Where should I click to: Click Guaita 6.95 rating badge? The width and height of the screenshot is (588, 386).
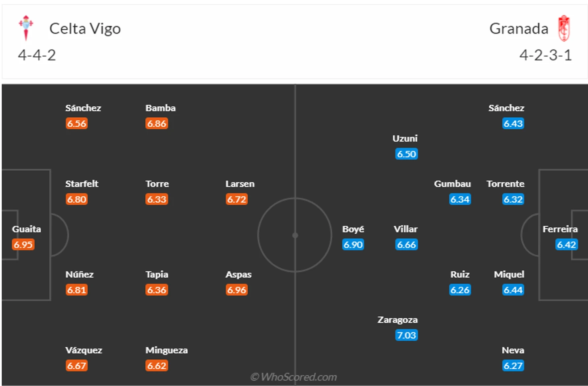tap(23, 245)
